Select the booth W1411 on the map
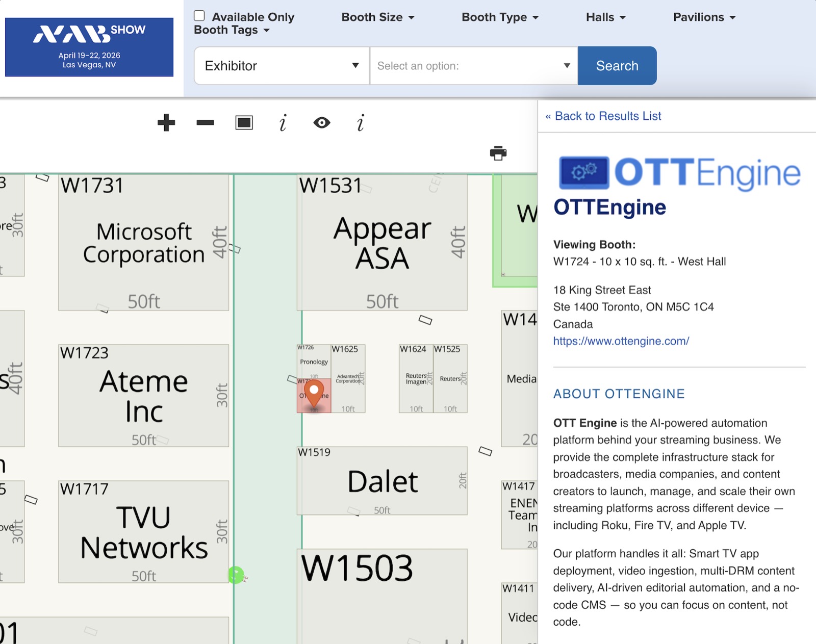 520,613
